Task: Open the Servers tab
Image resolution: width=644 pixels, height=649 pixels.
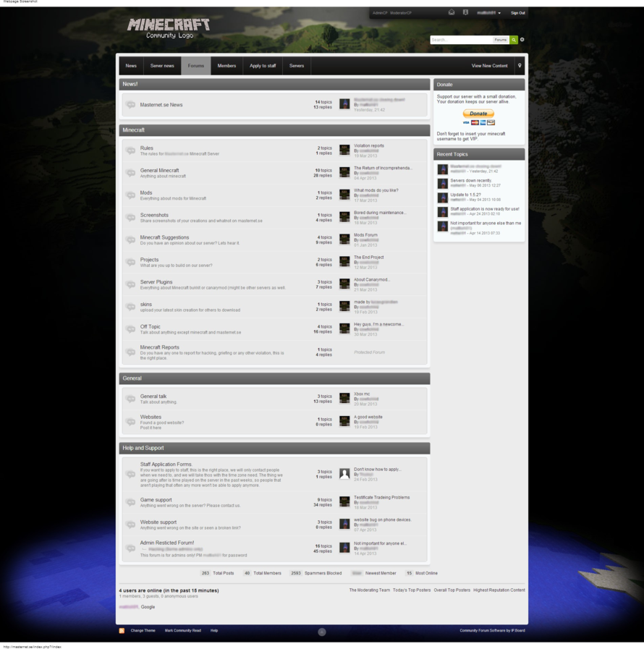Action: click(x=297, y=66)
